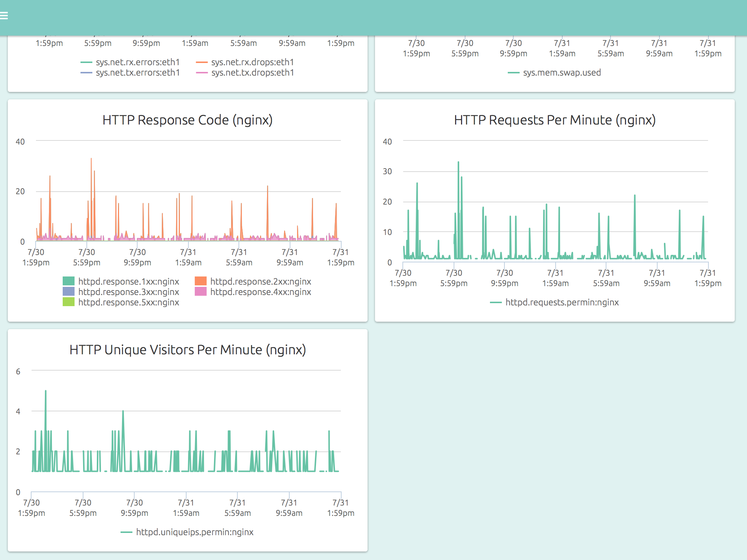Toggle sys.mem.swap.used legend entry
This screenshot has width=747, height=560.
(562, 73)
